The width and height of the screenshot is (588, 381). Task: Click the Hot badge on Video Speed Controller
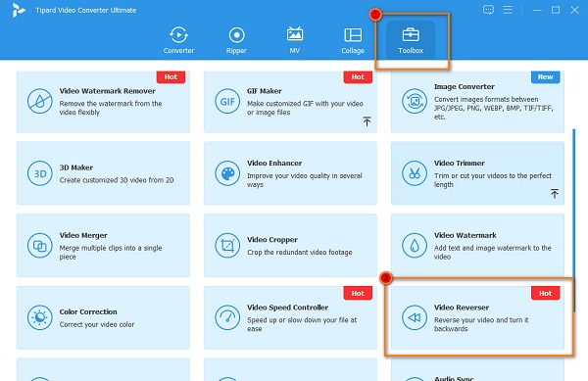(358, 293)
